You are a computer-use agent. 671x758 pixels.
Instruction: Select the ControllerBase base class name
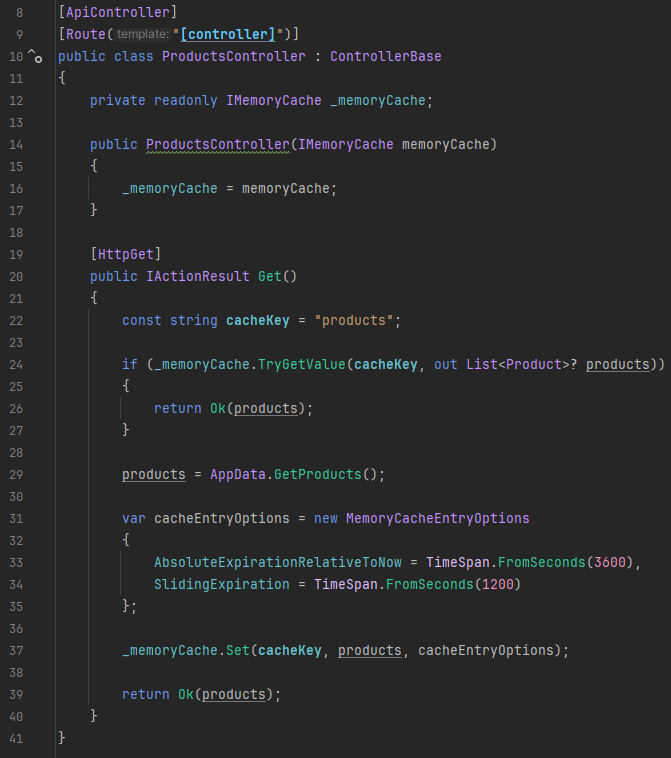(x=385, y=56)
